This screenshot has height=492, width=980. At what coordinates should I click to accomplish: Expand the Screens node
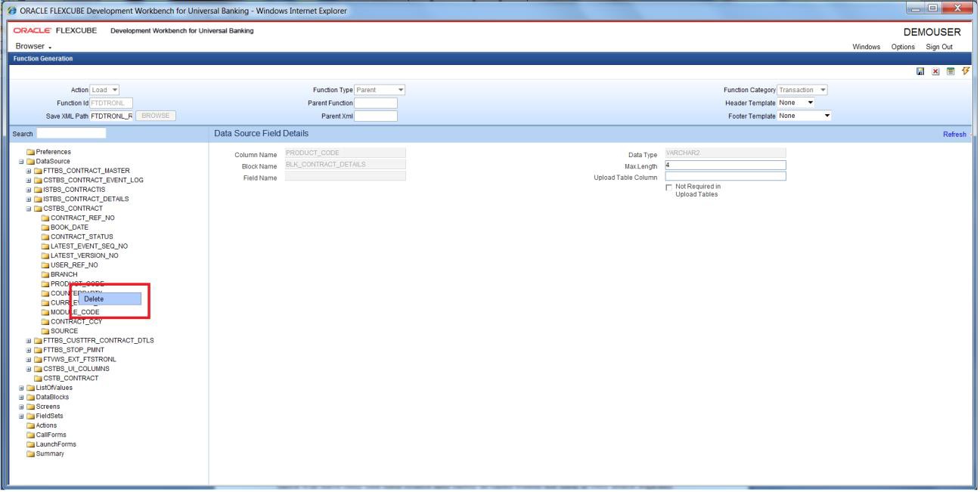[x=21, y=407]
